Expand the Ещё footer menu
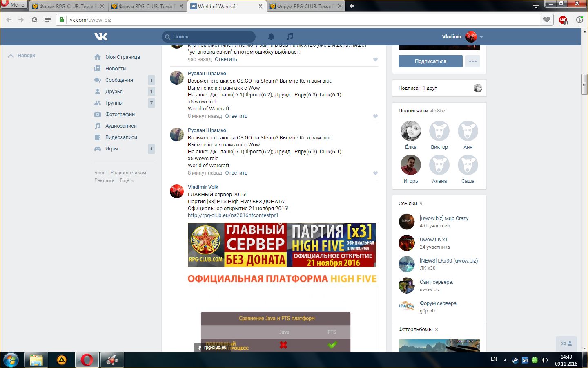 coord(127,180)
